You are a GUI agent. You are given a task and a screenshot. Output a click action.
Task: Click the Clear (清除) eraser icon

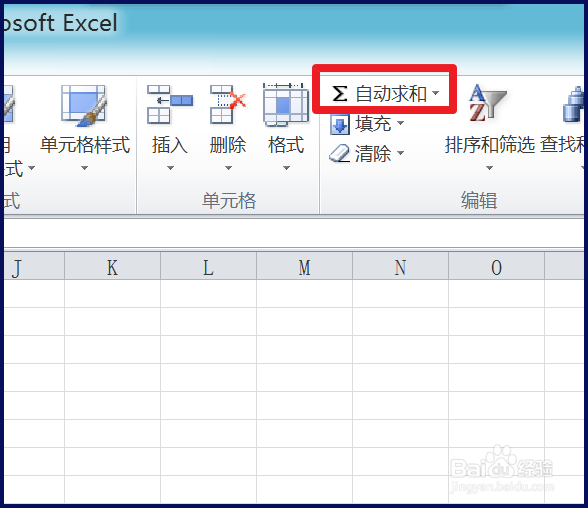click(340, 154)
